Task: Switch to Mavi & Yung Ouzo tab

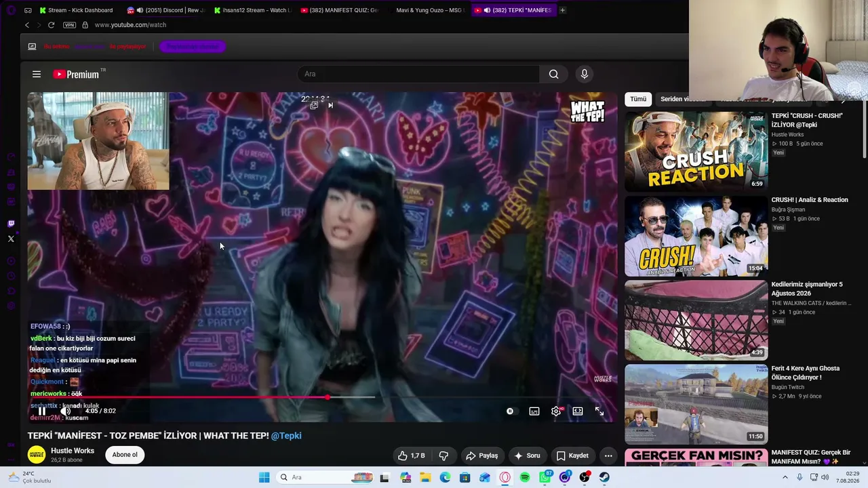Action: point(426,10)
